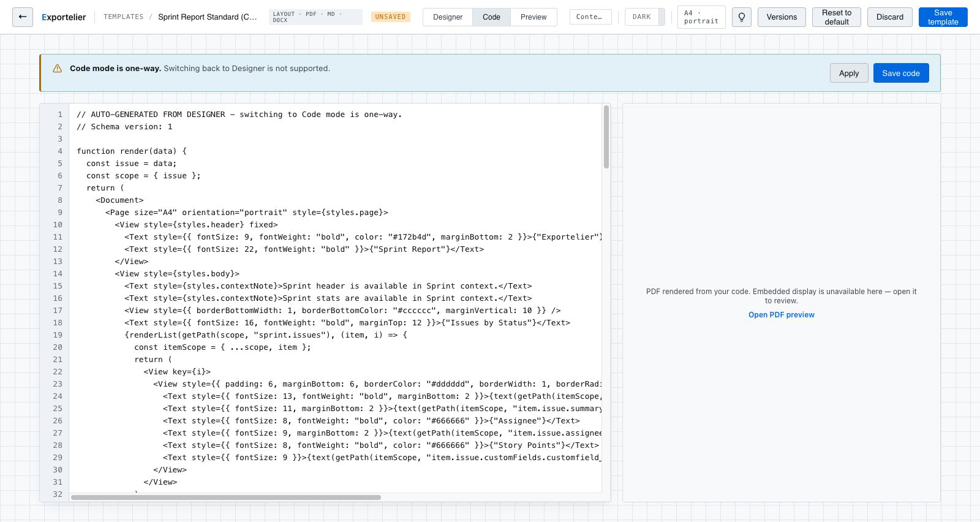
Task: Click the '<View style={styles.header} fixed>' line
Action: 196,225
